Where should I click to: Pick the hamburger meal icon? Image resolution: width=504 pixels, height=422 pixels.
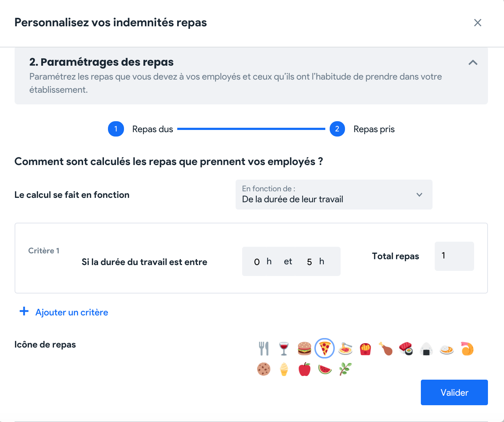[x=305, y=349]
